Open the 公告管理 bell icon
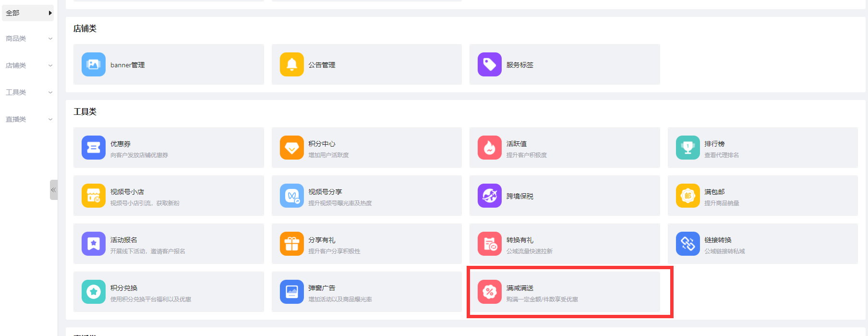868x336 pixels. [291, 64]
